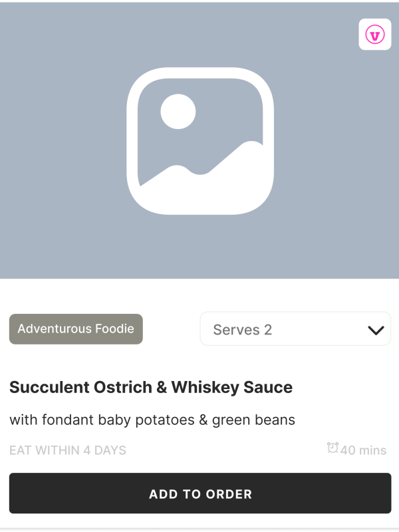Screen dimensions: 399x532
Task: Tap the image placeholder icon
Action: pyautogui.click(x=200, y=141)
